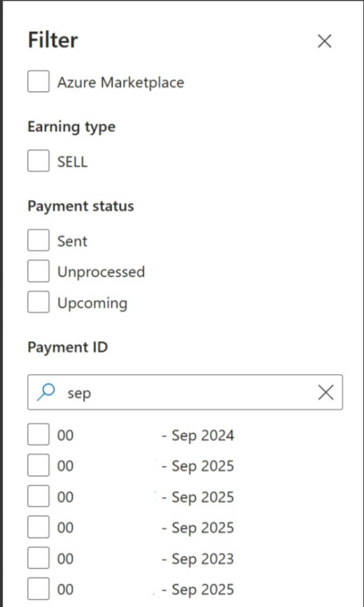Viewport: 364px width, 607px height.
Task: Toggle the Upcoming payment status checkbox
Action: [38, 302]
